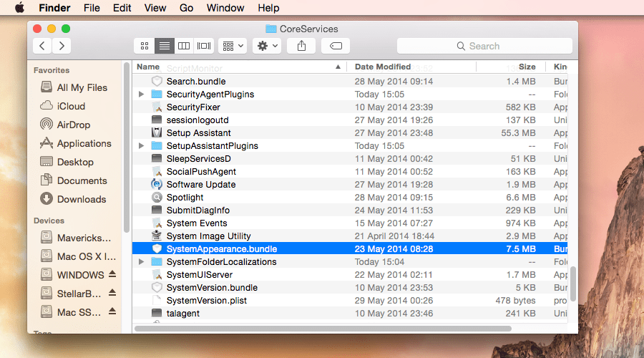This screenshot has width=644, height=358.
Task: Select the Software Update app icon
Action: pyautogui.click(x=157, y=185)
